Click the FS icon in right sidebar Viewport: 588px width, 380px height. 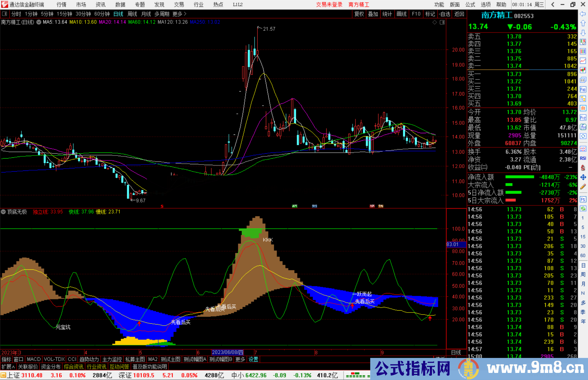583,199
